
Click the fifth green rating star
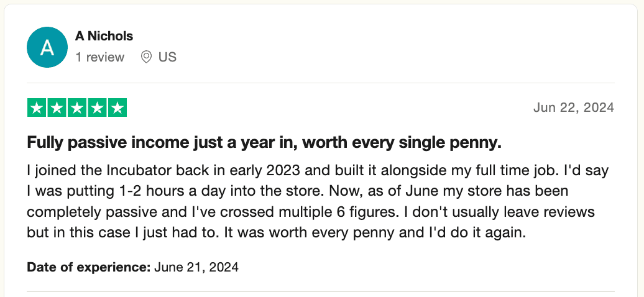pos(117,107)
